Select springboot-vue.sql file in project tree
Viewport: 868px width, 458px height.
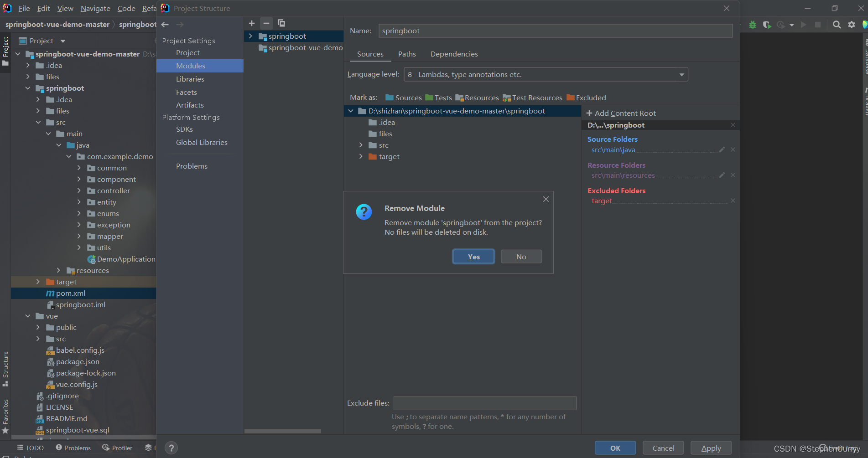tap(73, 430)
